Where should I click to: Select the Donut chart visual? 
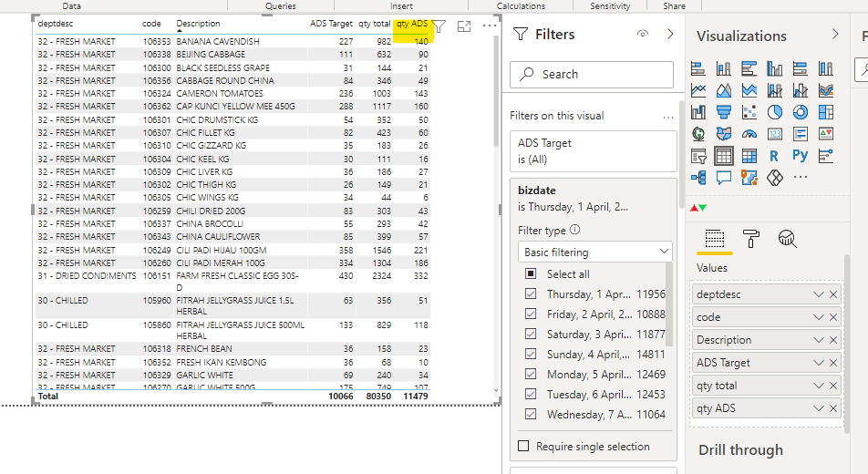point(800,112)
